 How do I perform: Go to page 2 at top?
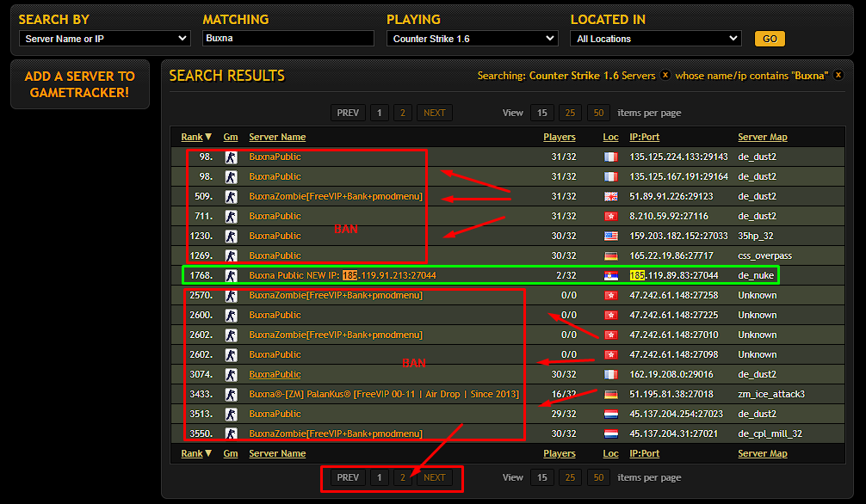403,113
